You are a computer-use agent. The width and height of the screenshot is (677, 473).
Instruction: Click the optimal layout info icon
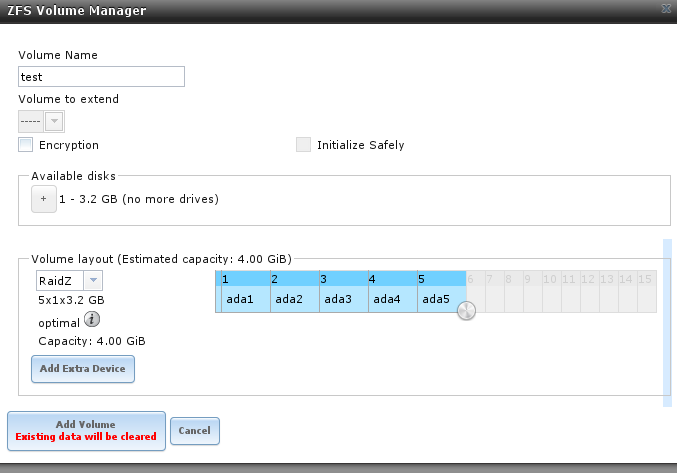coord(92,320)
